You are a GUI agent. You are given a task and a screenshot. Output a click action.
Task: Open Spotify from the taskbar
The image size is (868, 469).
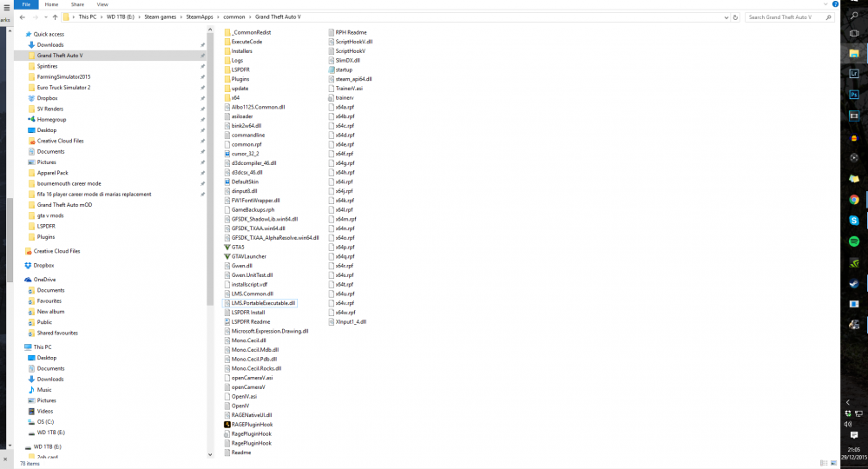[854, 241]
